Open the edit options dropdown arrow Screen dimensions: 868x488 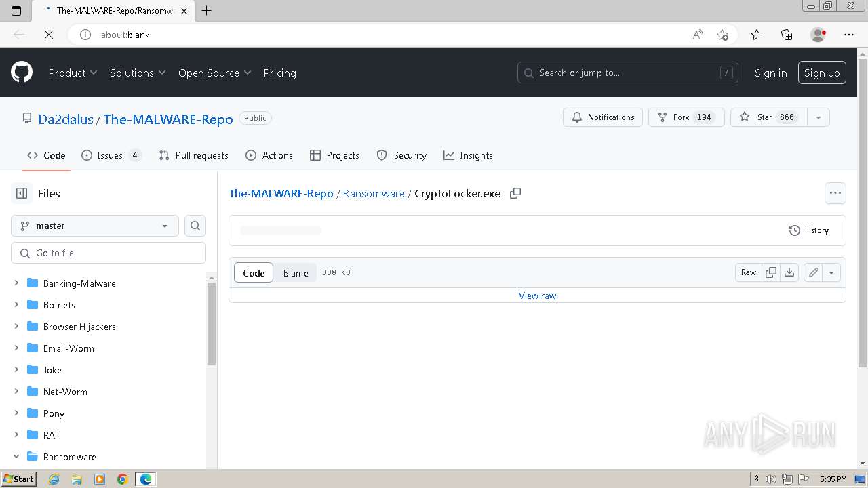pos(831,272)
